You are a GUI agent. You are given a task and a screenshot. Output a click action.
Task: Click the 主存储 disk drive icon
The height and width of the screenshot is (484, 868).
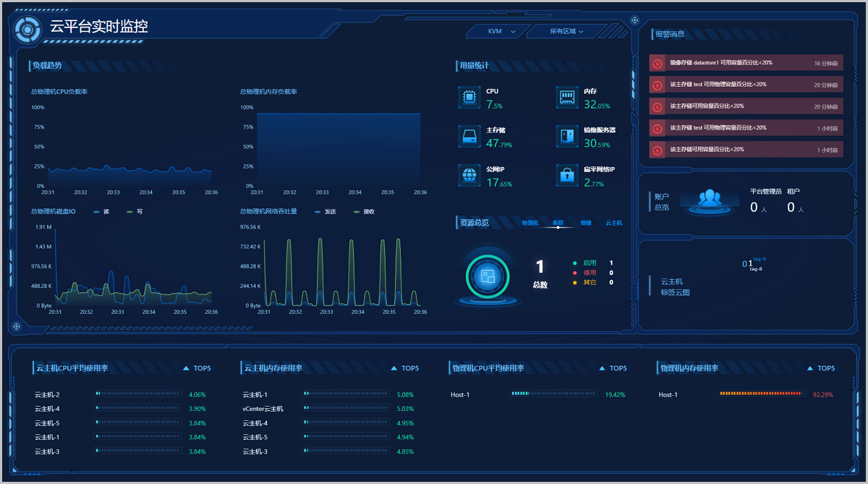coord(469,136)
